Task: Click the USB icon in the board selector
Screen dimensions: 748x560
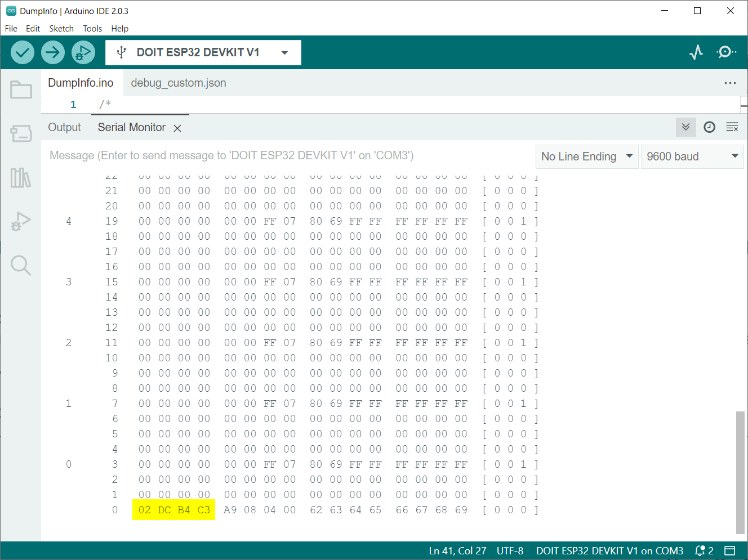Action: tap(121, 52)
